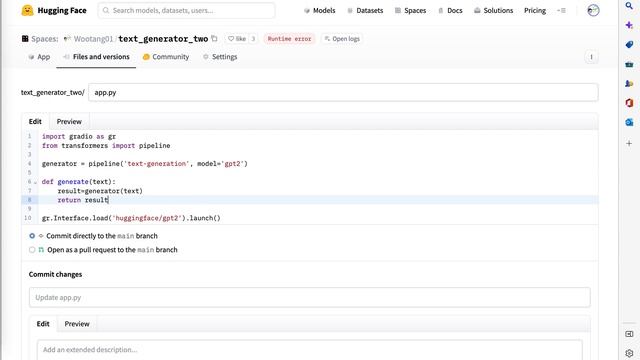640x360 pixels.
Task: Open the text_generator_two space link
Action: tap(163, 39)
